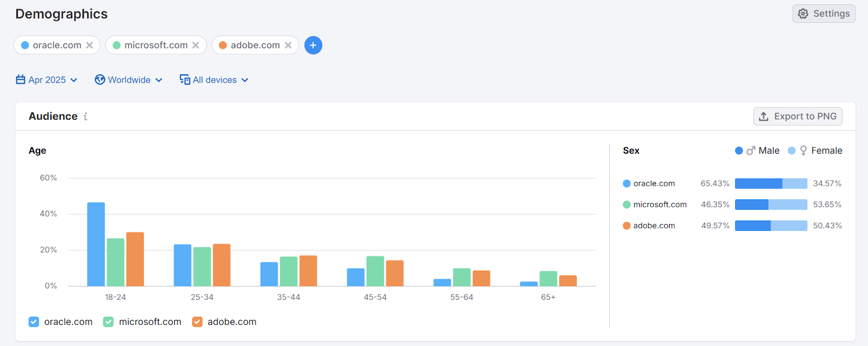Expand the Apr 2025 date dropdown arrow

(x=74, y=80)
